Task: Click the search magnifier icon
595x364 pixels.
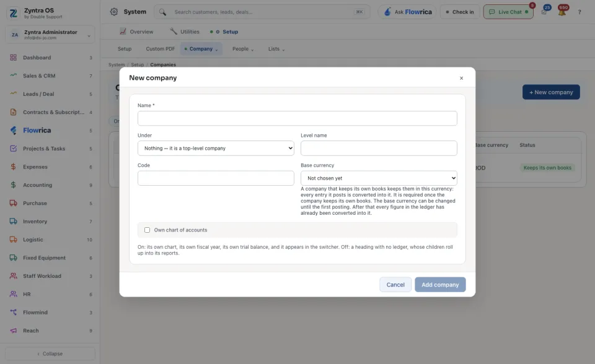Action: click(162, 12)
